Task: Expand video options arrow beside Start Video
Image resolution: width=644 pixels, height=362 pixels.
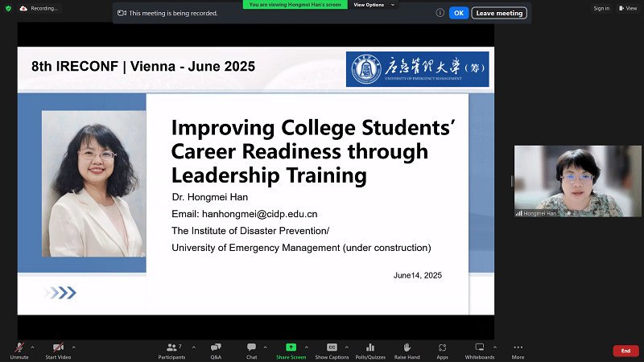Action: (x=74, y=347)
